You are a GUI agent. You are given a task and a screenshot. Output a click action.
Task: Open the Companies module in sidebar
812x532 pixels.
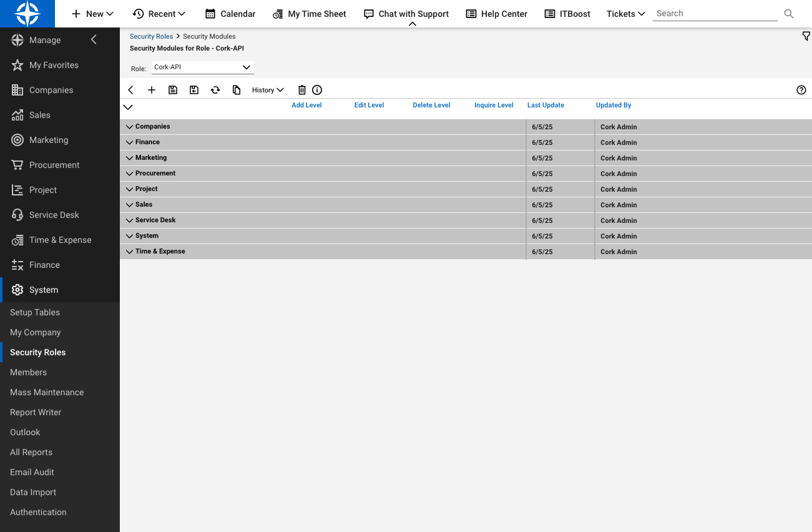tap(60, 90)
